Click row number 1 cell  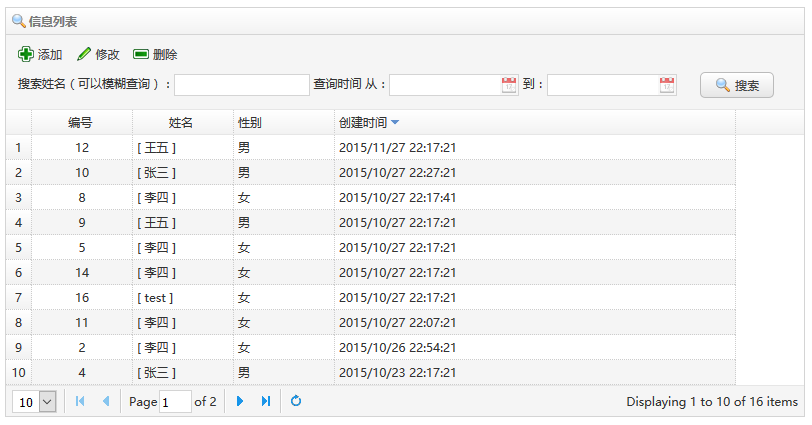(19, 148)
